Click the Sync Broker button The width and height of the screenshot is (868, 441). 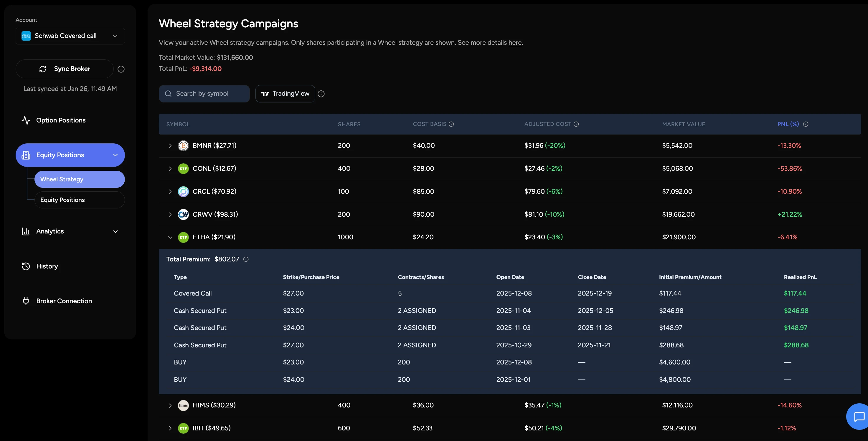[65, 69]
